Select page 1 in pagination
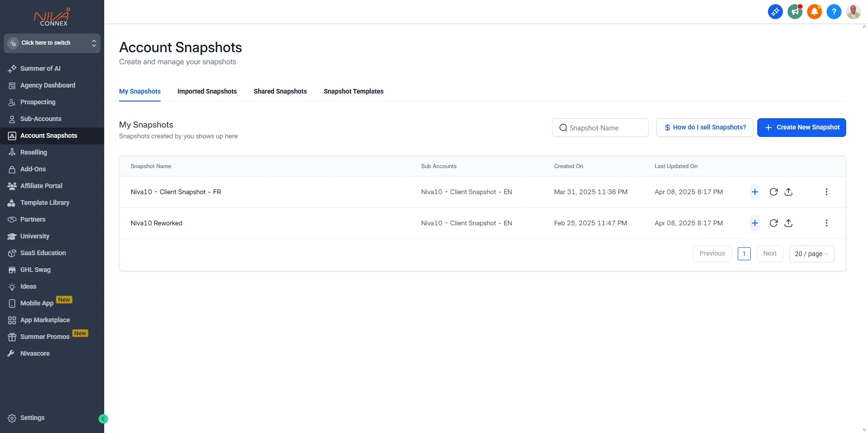 (744, 254)
